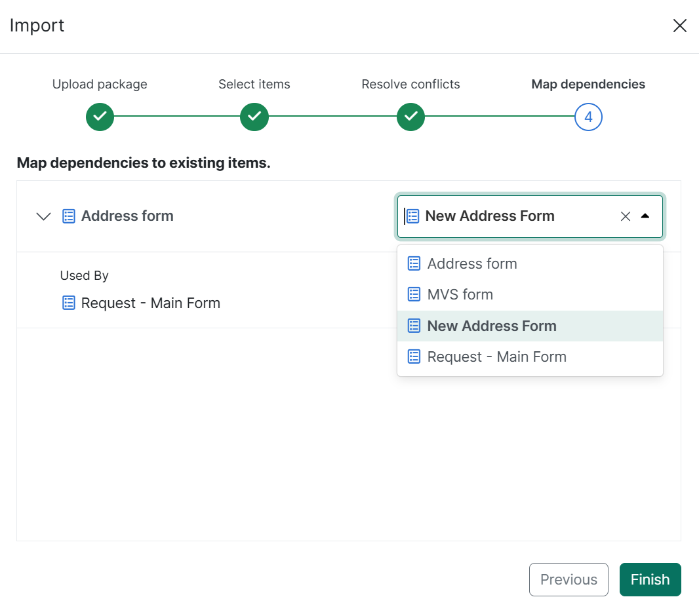Click form icon next to Request - Main Form
This screenshot has height=616, width=699.
pos(69,303)
